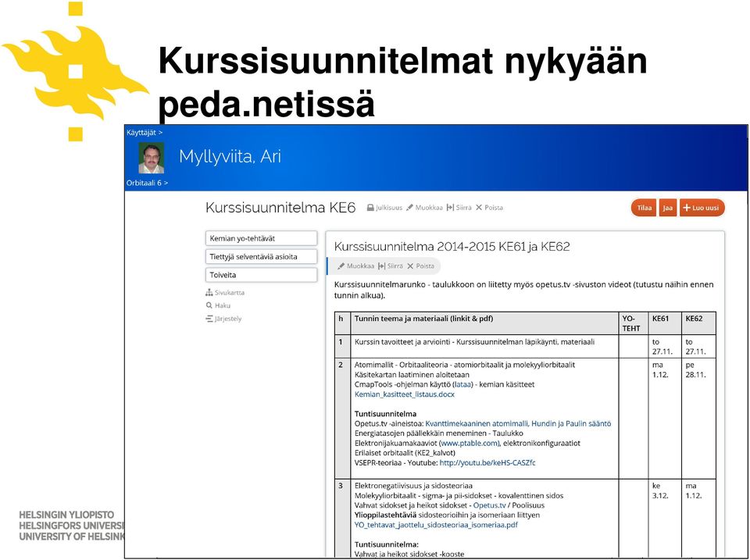
Task: Click the Luo uusi button
Action: pos(702,208)
